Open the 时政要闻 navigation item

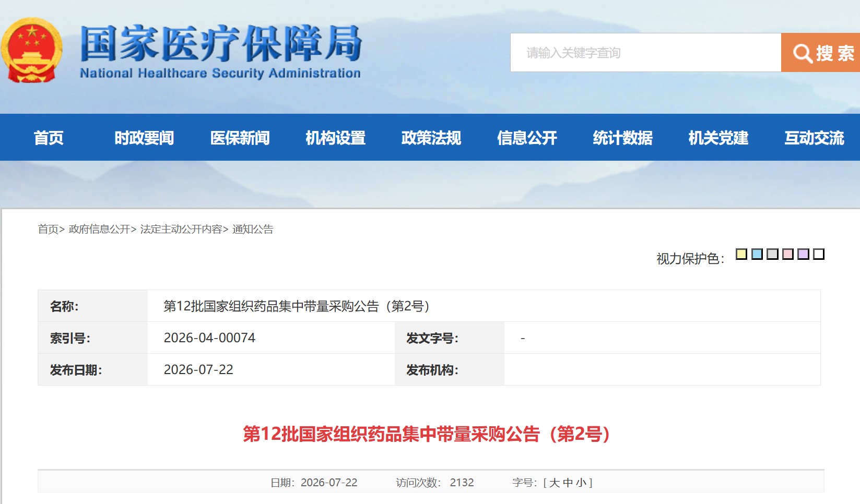click(144, 138)
